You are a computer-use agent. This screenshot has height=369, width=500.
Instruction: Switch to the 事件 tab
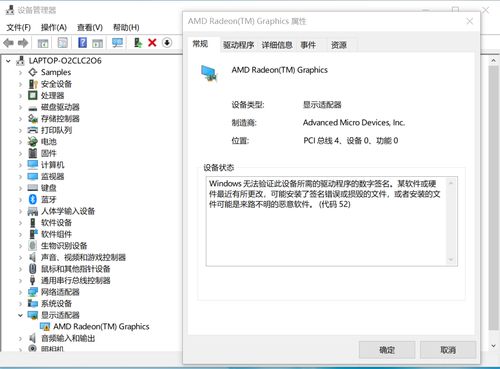(x=308, y=45)
